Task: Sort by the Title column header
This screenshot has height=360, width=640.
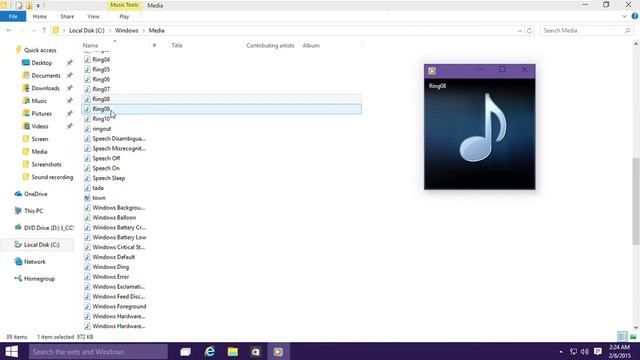Action: (x=177, y=45)
